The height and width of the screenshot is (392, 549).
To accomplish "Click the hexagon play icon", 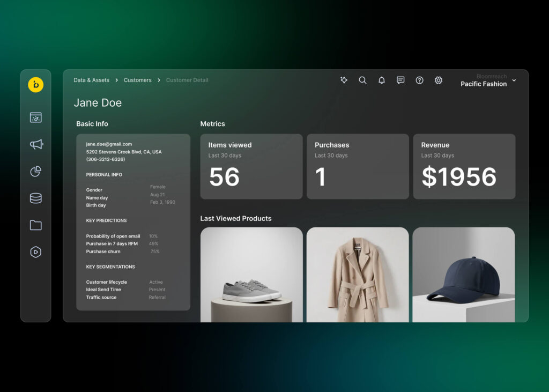I will pos(36,252).
